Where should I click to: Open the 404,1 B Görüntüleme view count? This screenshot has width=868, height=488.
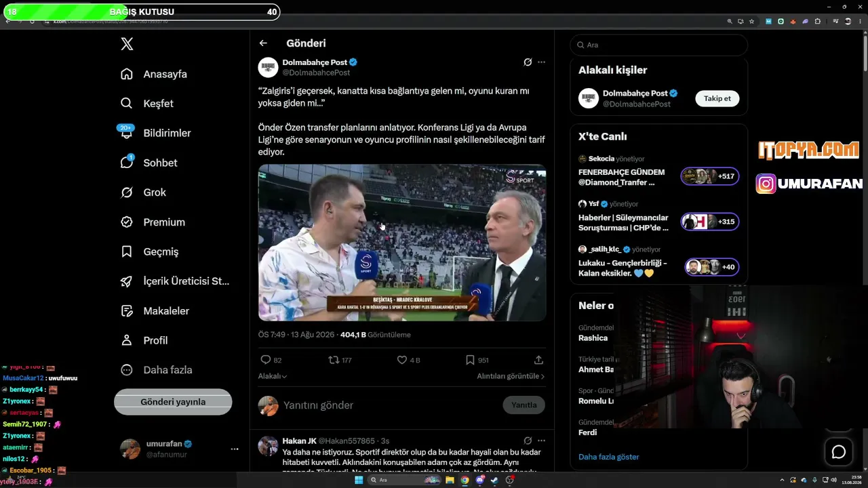coord(375,335)
